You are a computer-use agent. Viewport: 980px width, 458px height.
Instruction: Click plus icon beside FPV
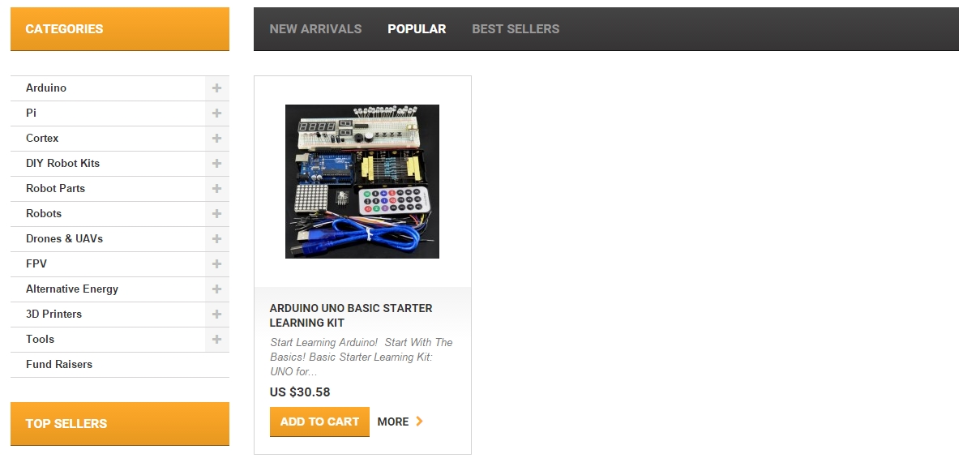pyautogui.click(x=216, y=263)
